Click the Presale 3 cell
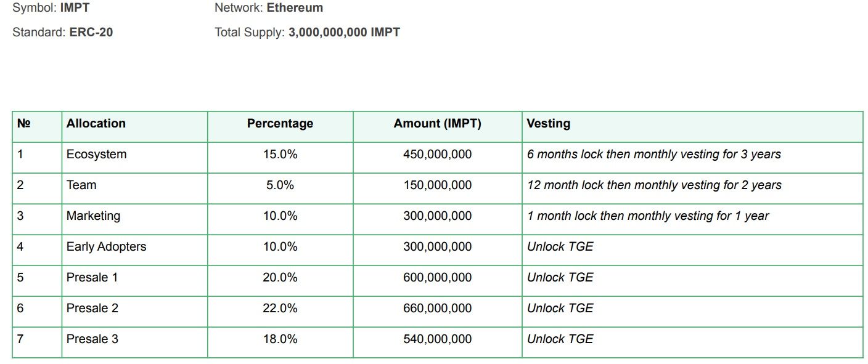 [x=92, y=339]
